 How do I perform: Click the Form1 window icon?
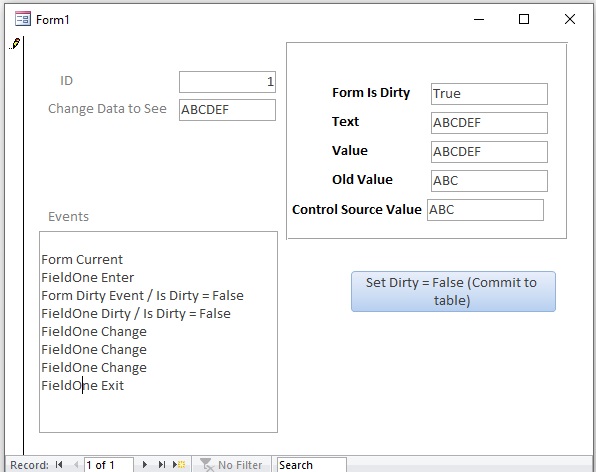pos(22,19)
